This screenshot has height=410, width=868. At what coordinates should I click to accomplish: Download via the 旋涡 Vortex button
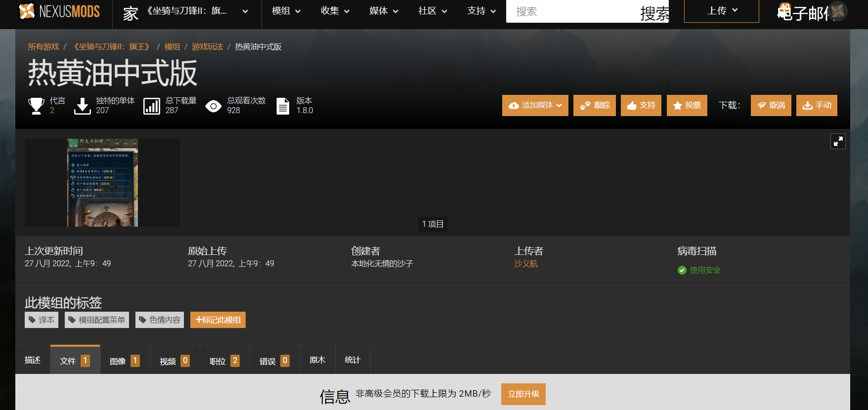point(771,105)
